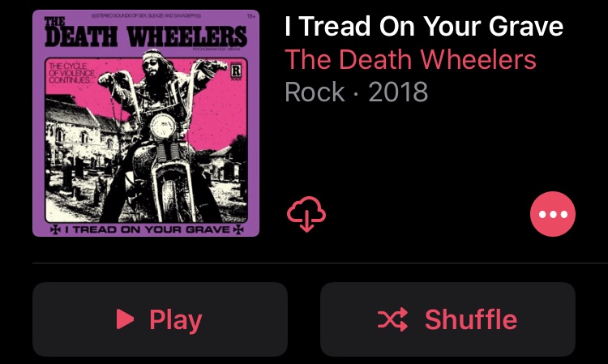608x364 pixels.
Task: Shuffle the album with the Shuffle button
Action: click(447, 319)
